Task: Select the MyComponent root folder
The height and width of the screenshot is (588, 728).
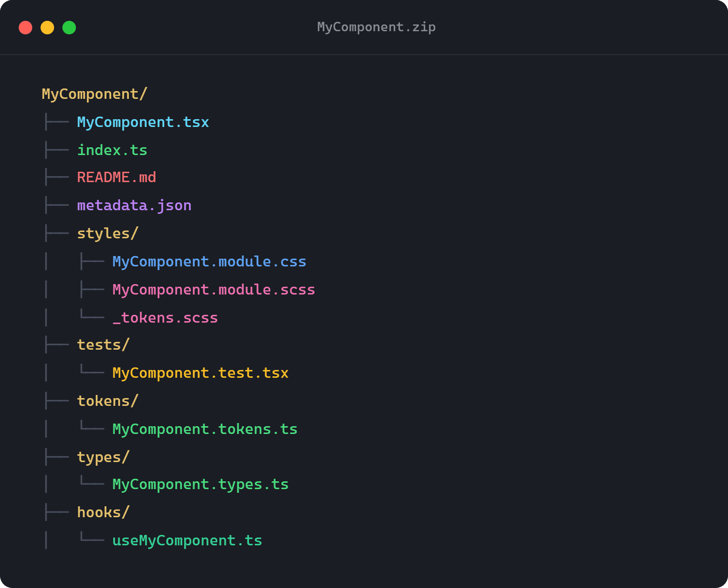Action: coord(95,94)
